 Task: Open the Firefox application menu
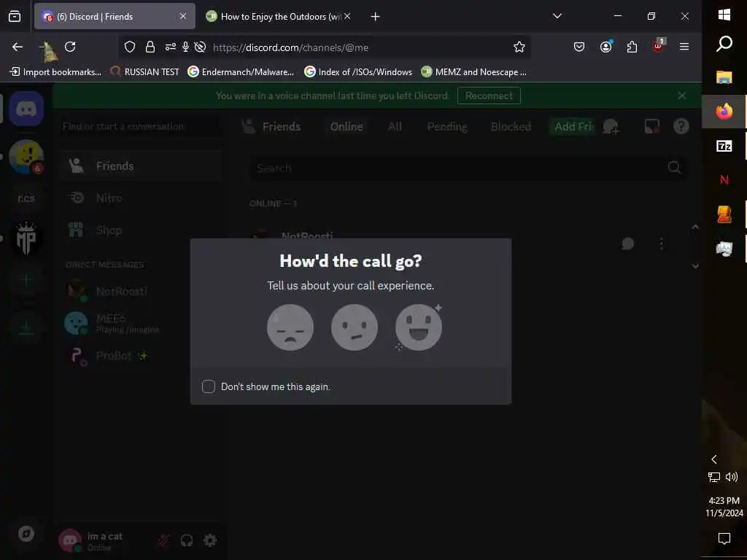(x=684, y=47)
